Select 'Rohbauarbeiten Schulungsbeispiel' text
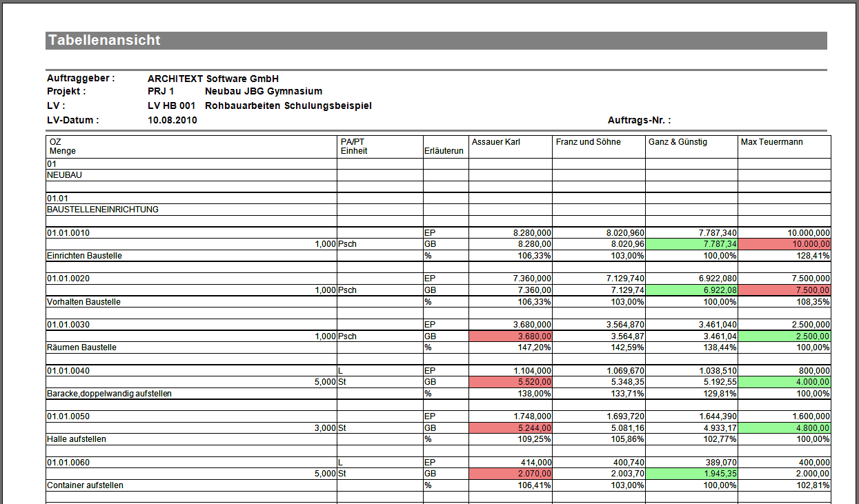 (x=288, y=105)
